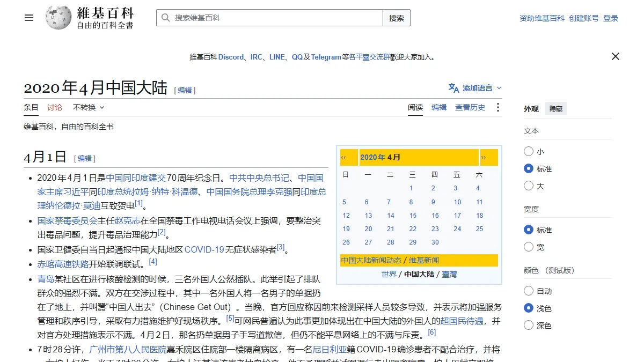Select the 深色 color option
644x362 pixels.
[x=529, y=326]
